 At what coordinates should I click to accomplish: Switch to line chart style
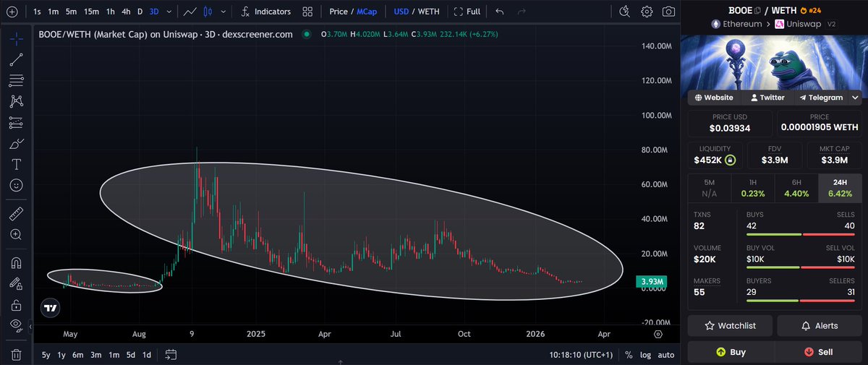190,12
